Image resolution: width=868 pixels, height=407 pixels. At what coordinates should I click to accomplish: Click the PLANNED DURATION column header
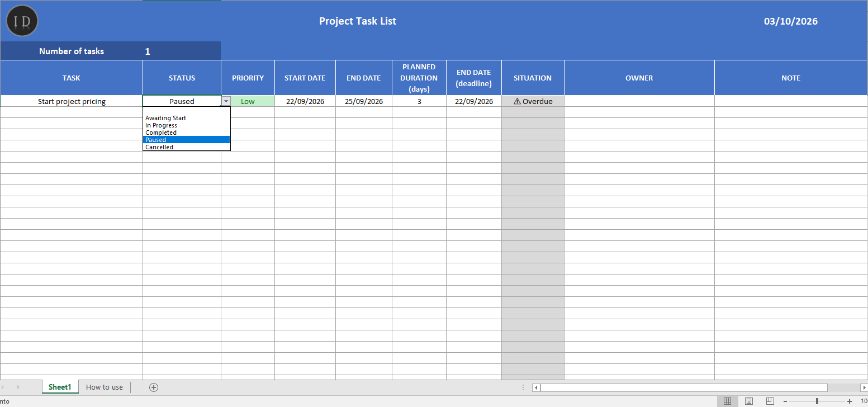[419, 78]
